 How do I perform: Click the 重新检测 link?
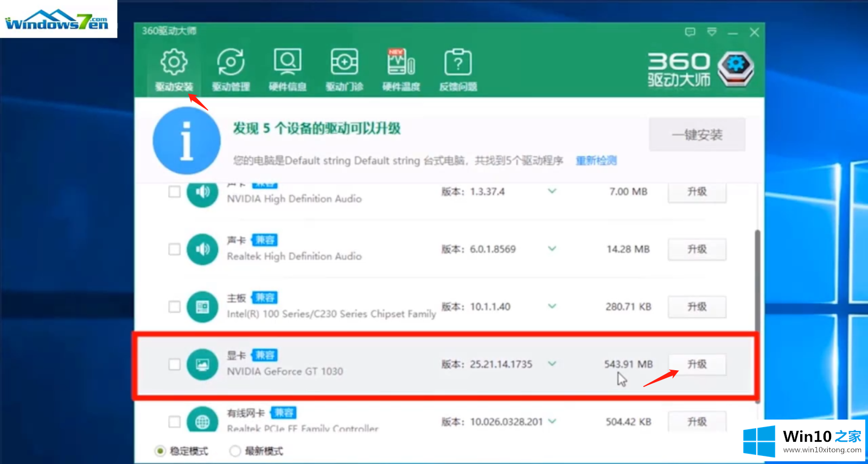tap(596, 160)
